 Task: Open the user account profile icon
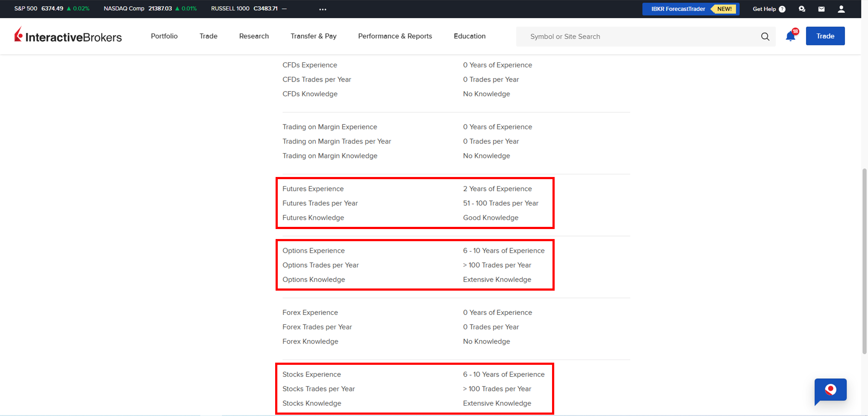click(841, 9)
